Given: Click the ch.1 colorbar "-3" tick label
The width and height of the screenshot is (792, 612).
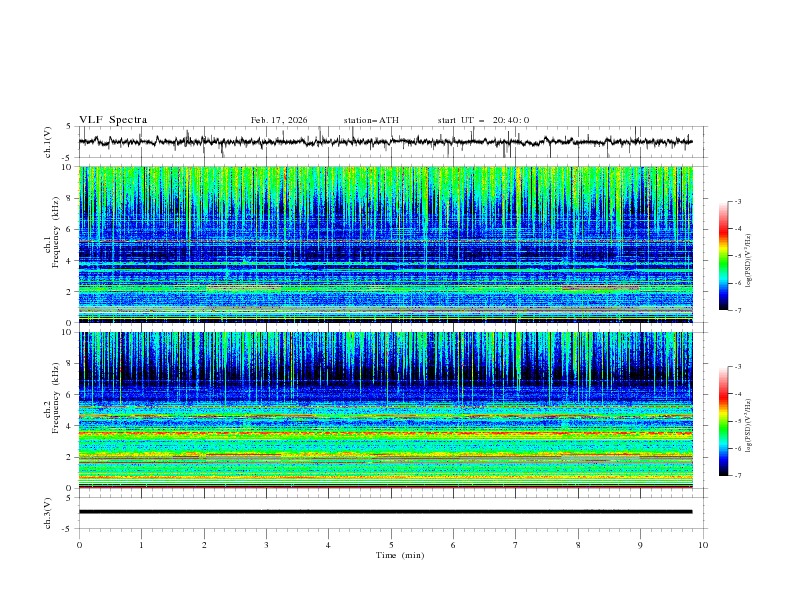Looking at the screenshot, I should tap(738, 201).
